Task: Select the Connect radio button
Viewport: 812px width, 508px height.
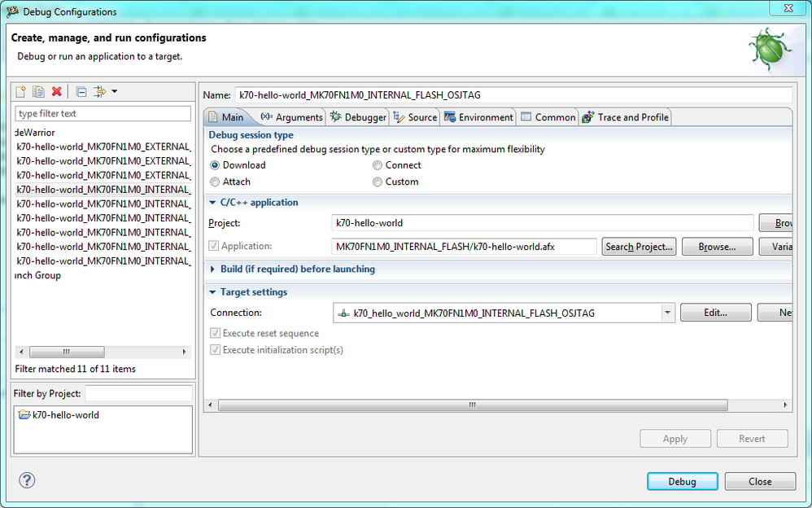Action: 378,165
